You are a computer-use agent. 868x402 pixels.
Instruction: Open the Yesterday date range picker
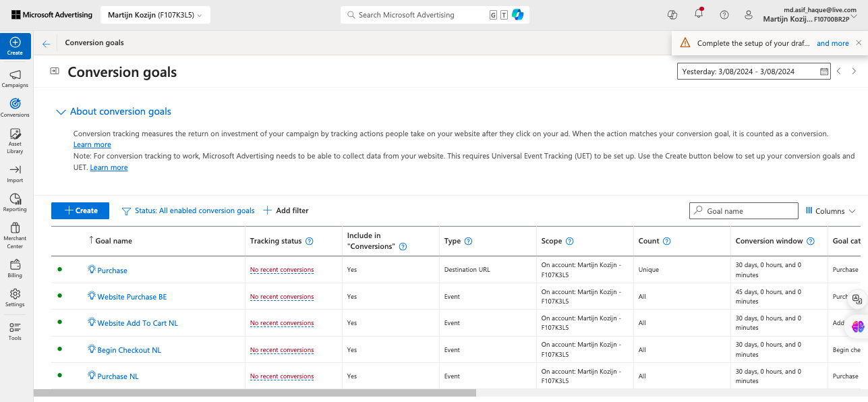click(x=754, y=71)
